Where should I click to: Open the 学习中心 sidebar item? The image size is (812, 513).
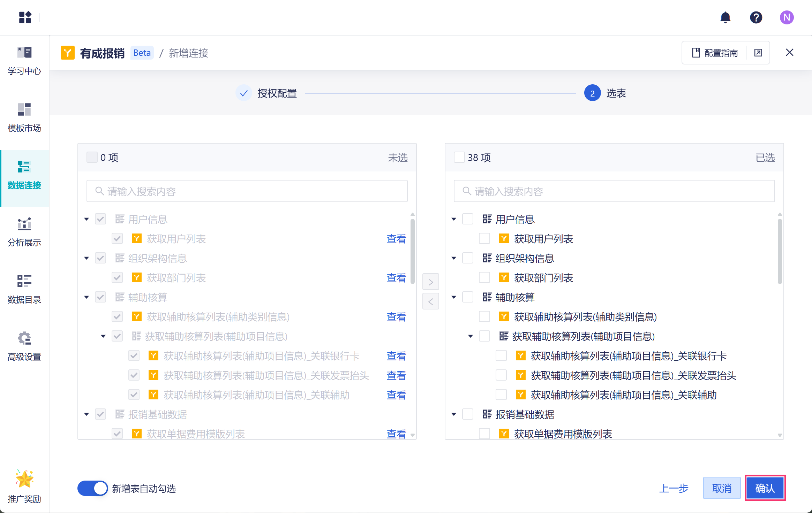tap(24, 61)
